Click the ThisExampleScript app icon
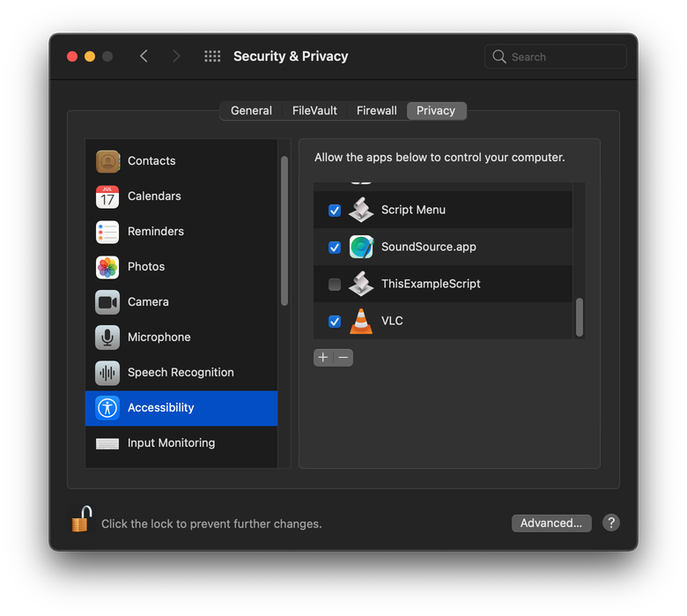The image size is (687, 616). 361,284
